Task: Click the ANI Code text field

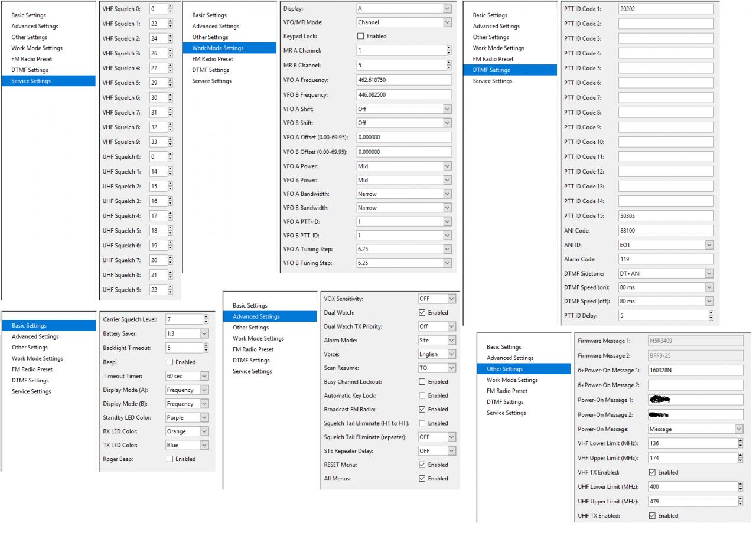Action: [x=666, y=231]
